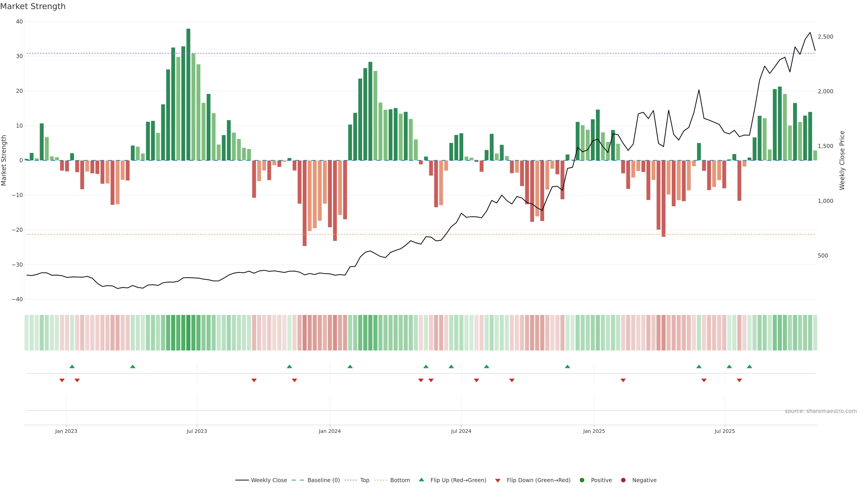Click the darkest green heatmap strip cell
The height and width of the screenshot is (488, 868).
click(x=188, y=333)
